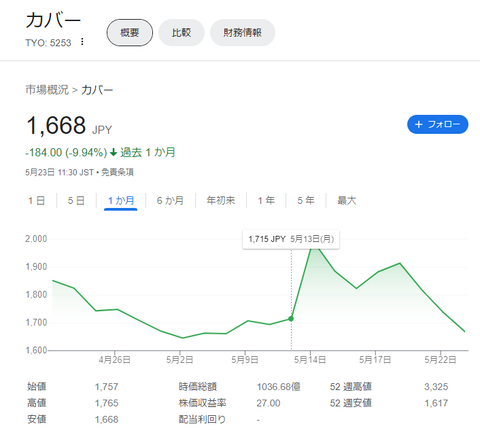
Task: Select the 1年 chart range
Action: [266, 200]
